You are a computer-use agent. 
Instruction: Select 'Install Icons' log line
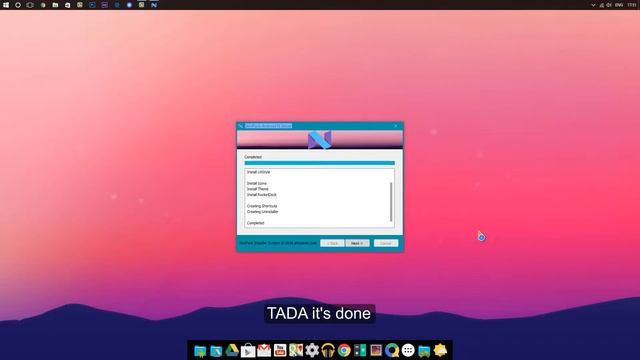pos(257,183)
